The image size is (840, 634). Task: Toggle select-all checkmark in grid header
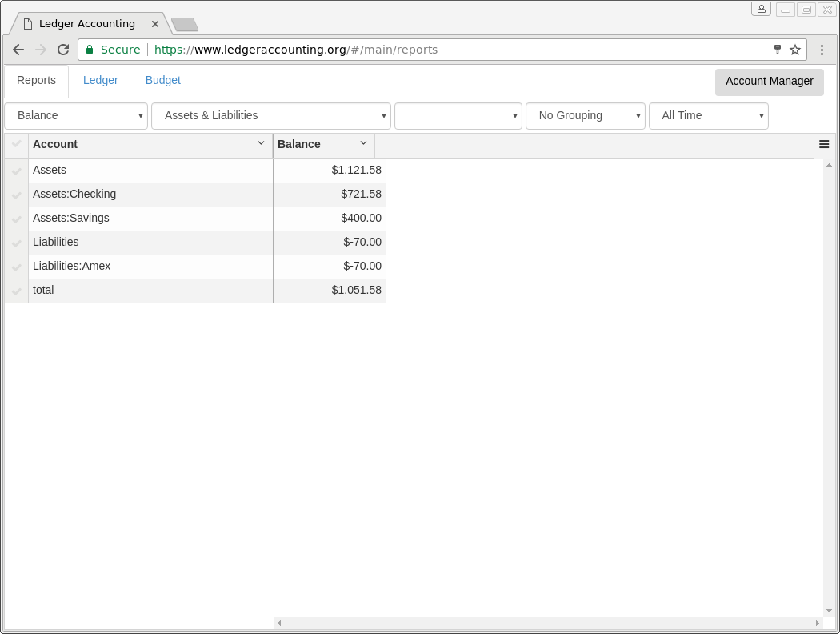tap(16, 144)
